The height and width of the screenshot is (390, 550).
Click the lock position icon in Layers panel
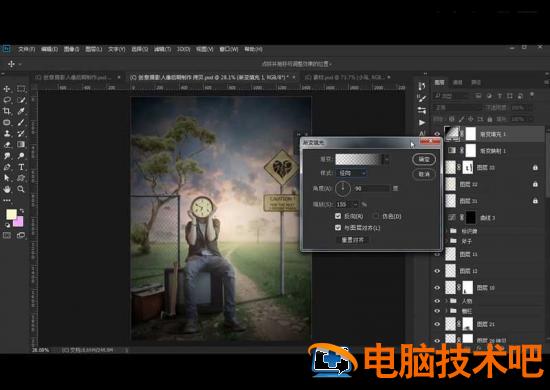[471, 119]
